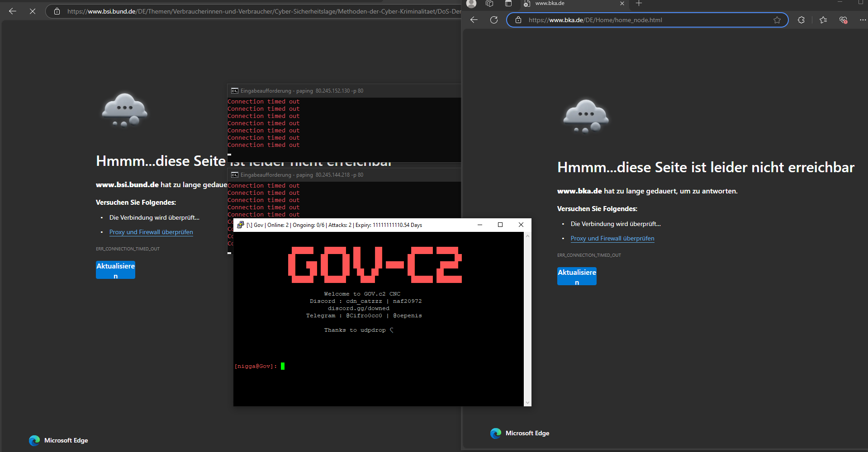868x452 pixels.
Task: Open workspaces icon in bka.de window
Action: pos(489,4)
